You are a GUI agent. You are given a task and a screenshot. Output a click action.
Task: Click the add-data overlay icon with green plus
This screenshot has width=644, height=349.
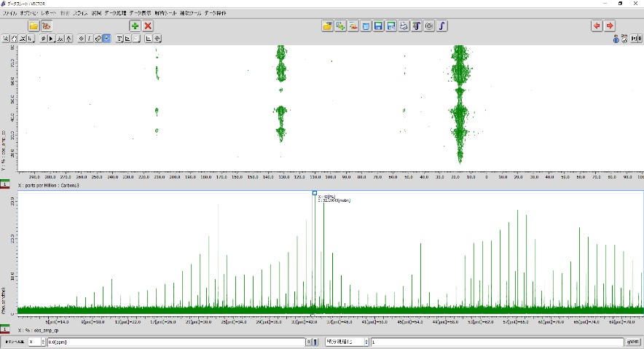pos(340,26)
